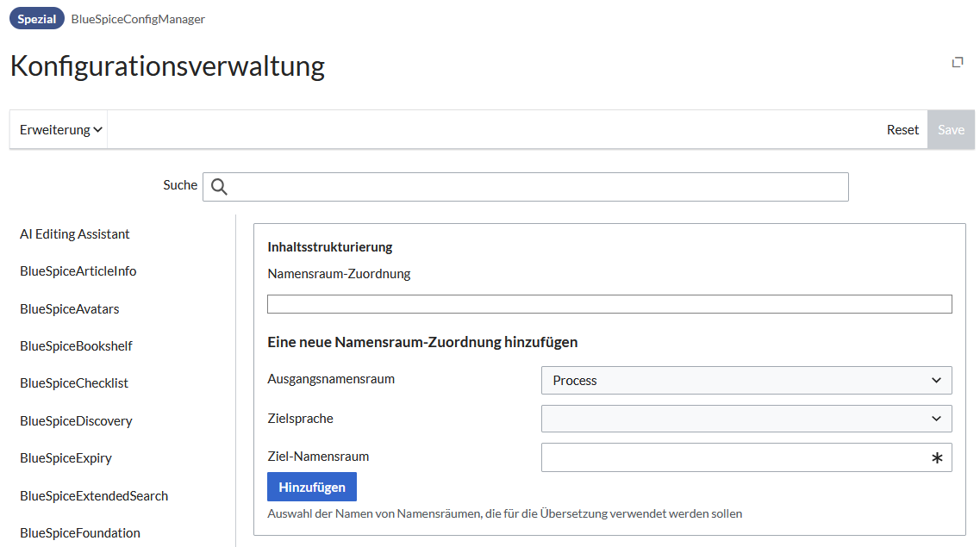The height and width of the screenshot is (547, 980).
Task: Click the asterisk icon in Ziel-Namensraum field
Action: 936,457
